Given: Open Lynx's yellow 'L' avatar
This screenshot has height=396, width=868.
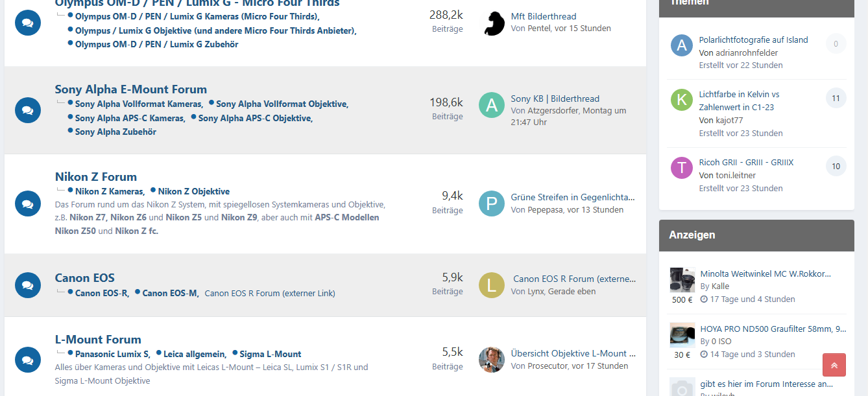Looking at the screenshot, I should coord(491,285).
